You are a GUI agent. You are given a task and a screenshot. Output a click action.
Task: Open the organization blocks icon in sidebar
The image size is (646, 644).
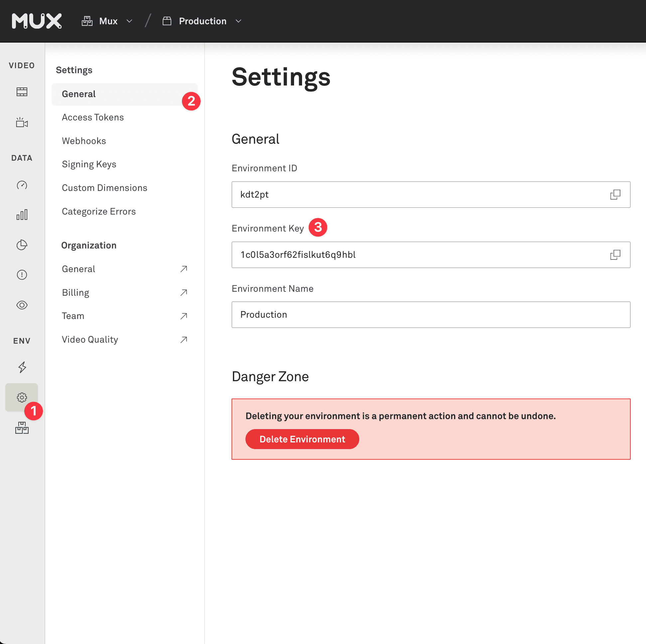(22, 428)
